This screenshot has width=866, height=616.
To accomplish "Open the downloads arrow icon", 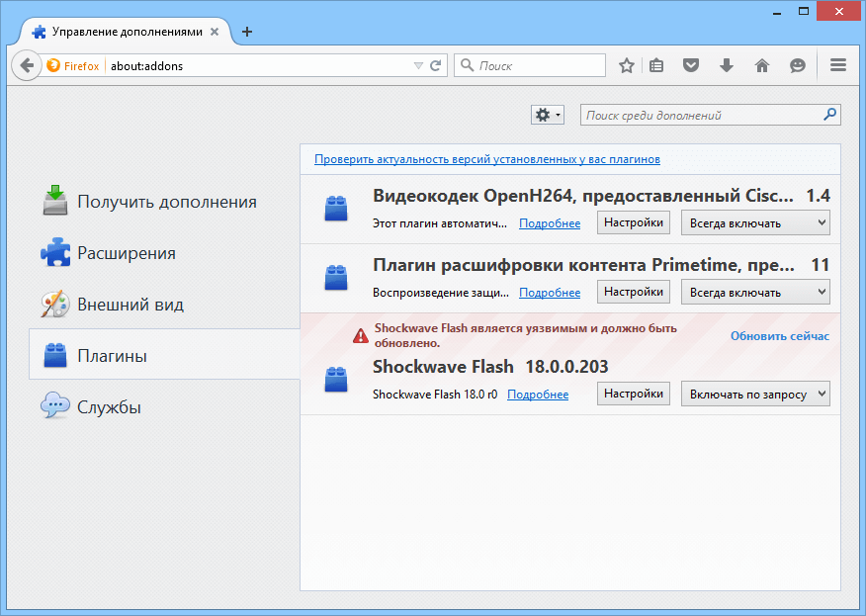I will tap(727, 66).
